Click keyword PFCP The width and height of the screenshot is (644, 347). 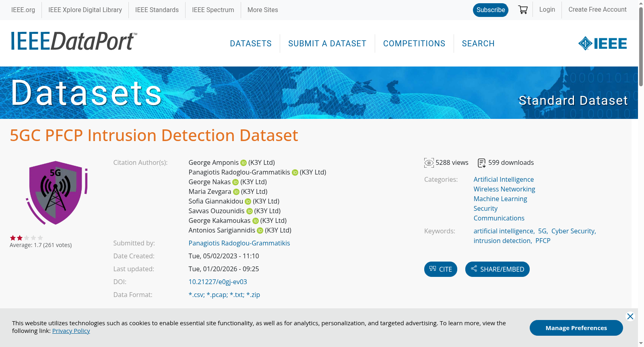pos(543,241)
